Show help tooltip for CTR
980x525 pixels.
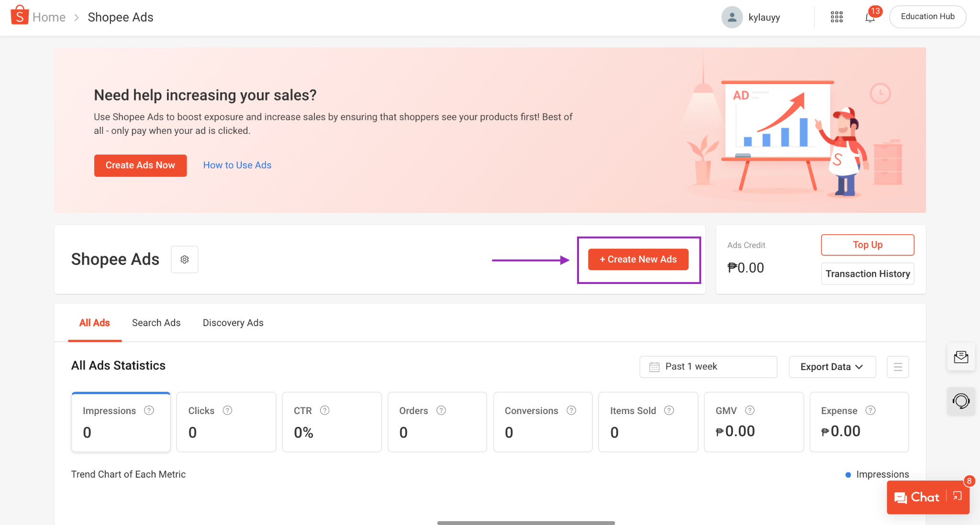click(x=325, y=410)
